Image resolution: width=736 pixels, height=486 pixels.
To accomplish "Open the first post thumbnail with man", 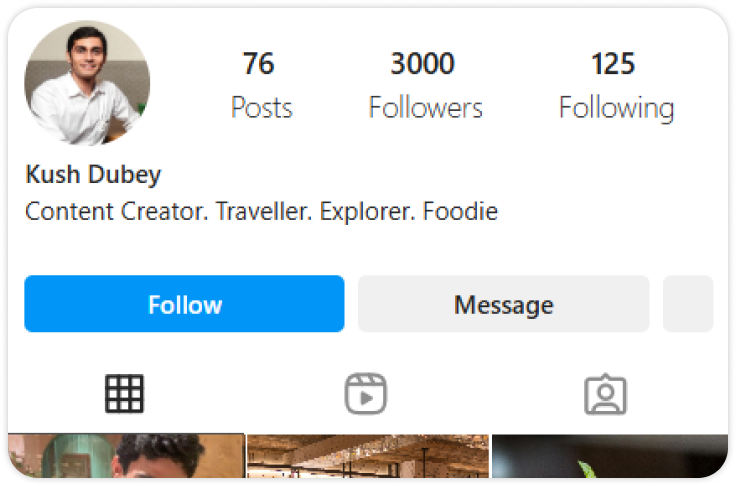I will click(x=126, y=456).
